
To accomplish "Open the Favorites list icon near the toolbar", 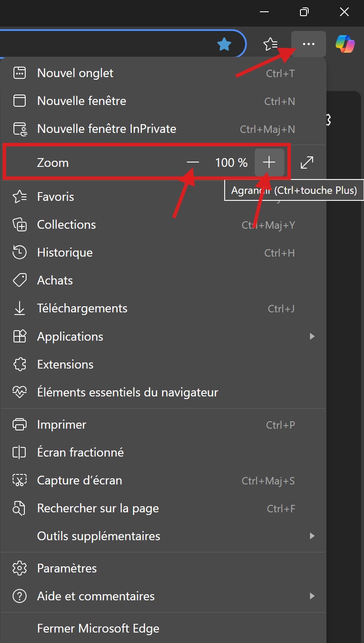I will 271,44.
